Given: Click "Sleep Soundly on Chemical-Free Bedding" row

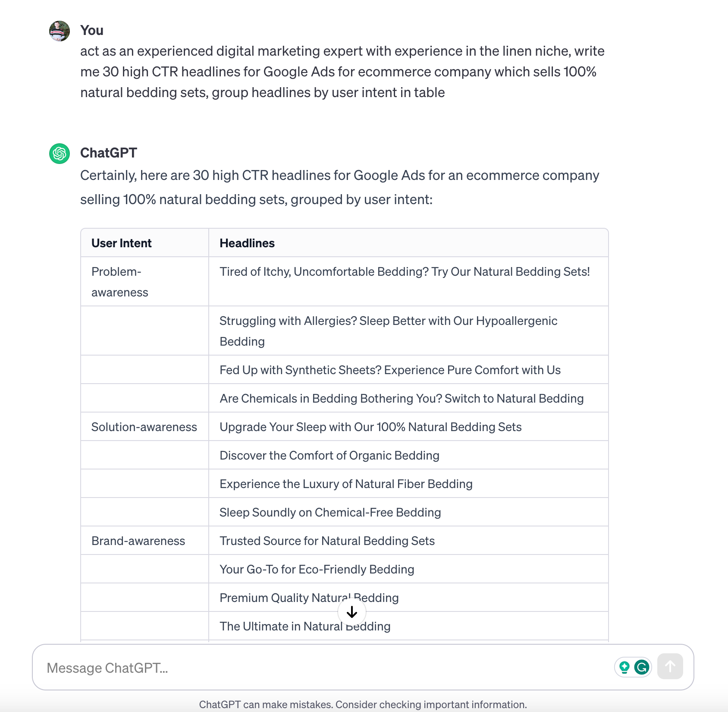Looking at the screenshot, I should 330,513.
